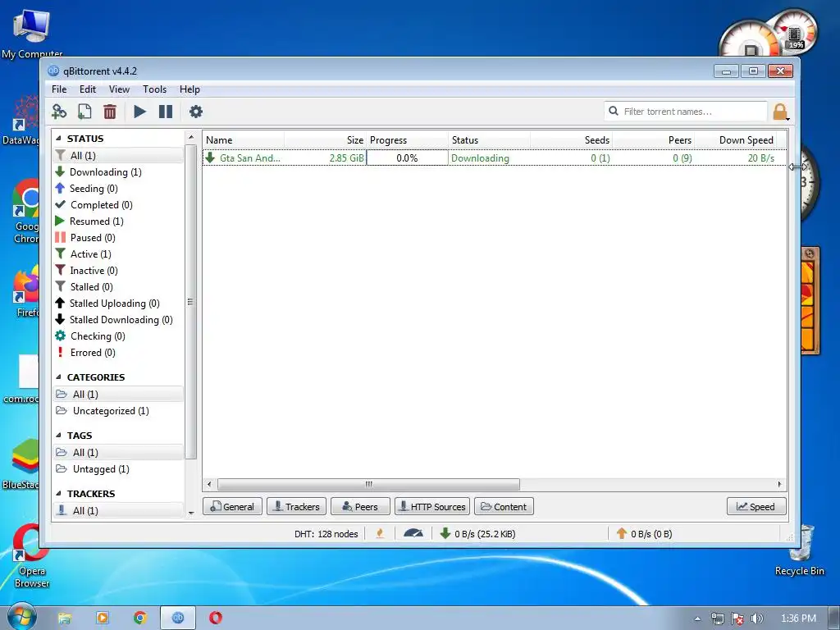
Task: Filter by Stalled Uploading (0)
Action: tap(118, 304)
